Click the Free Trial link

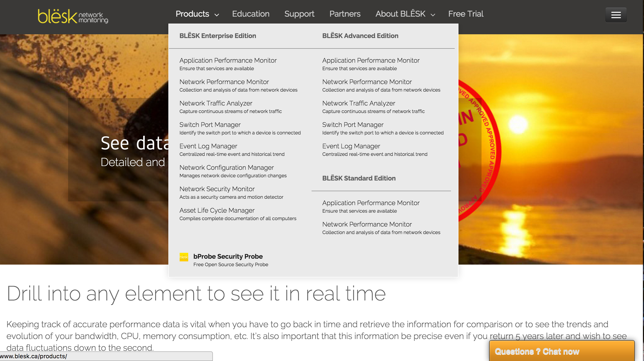466,14
